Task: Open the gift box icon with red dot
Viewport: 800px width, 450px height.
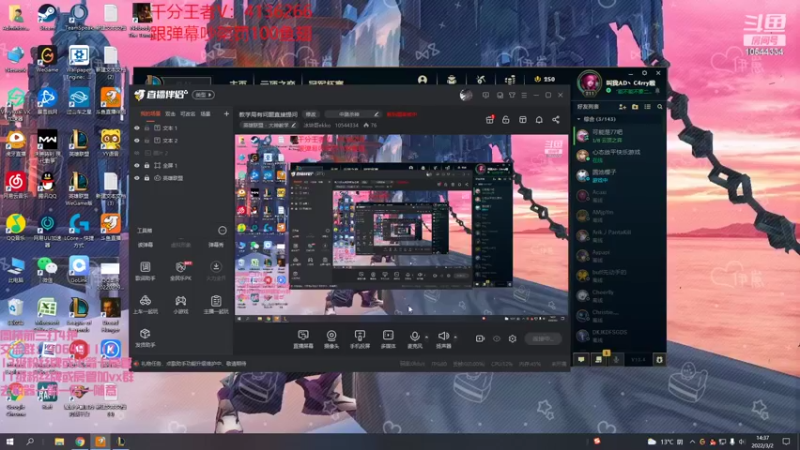Action: coord(489,119)
